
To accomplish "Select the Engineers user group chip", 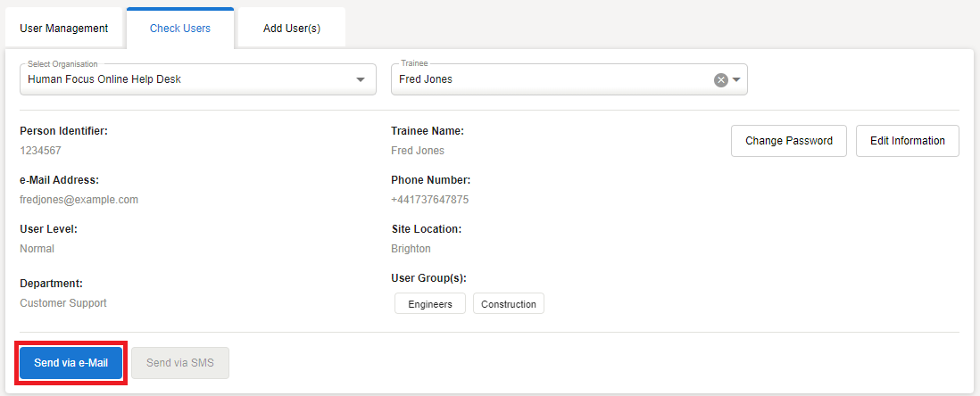I will tap(430, 304).
